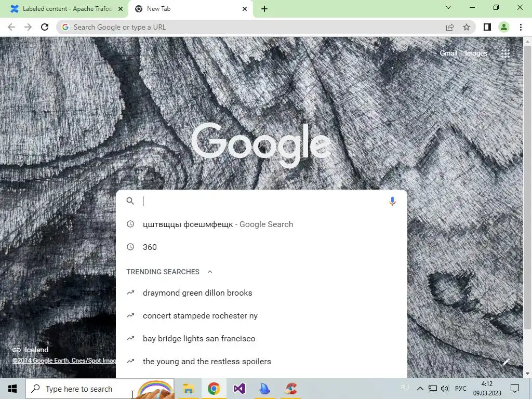Click the Windows taskbar search box
The image size is (532, 399).
pos(100,389)
